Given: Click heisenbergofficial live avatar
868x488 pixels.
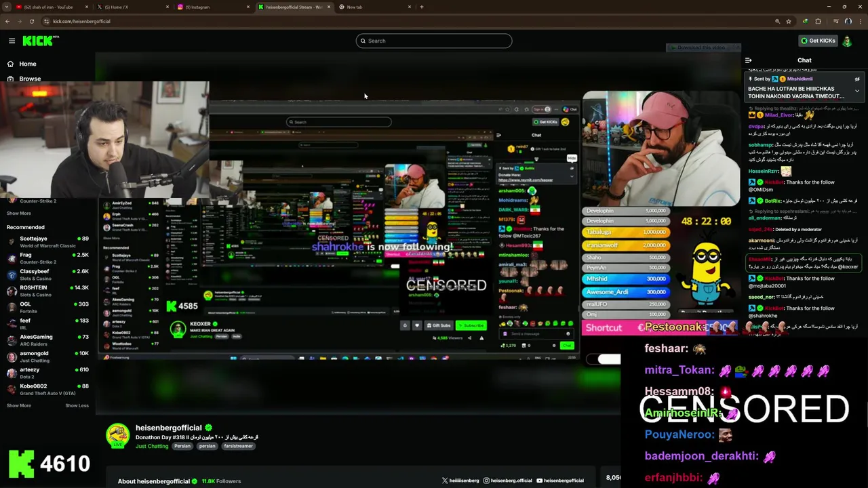Looking at the screenshot, I should 117,436.
